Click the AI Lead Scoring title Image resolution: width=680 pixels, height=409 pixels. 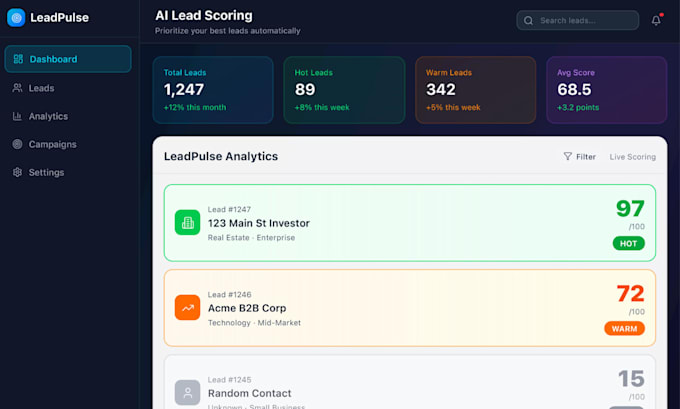[203, 16]
